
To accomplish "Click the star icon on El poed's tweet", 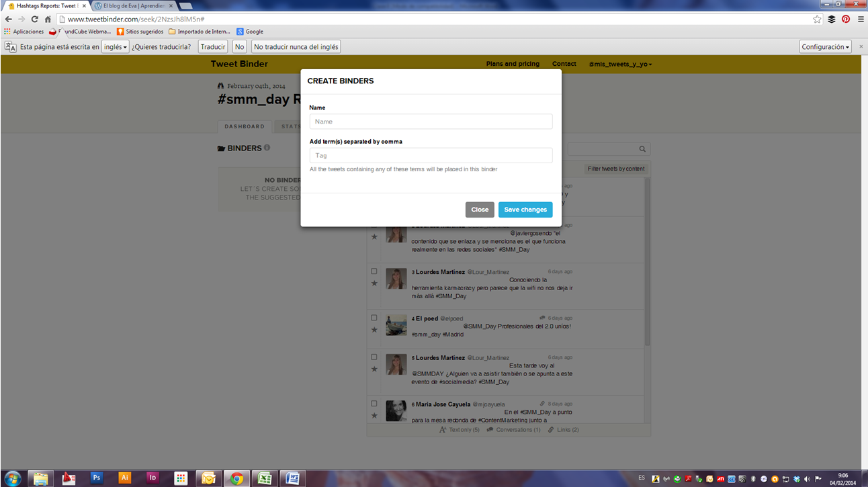I will click(x=374, y=330).
